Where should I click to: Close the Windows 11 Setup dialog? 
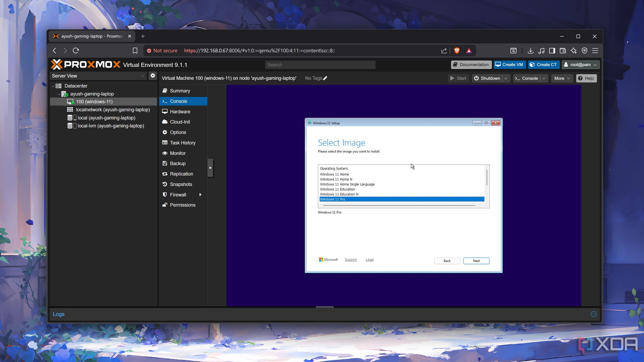(496, 123)
